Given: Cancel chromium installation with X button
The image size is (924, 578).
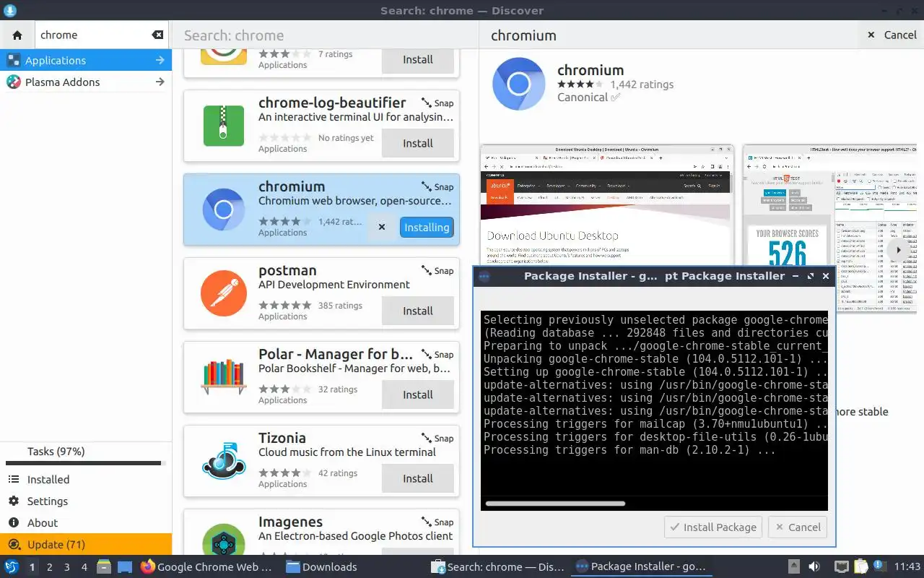Looking at the screenshot, I should coord(382,227).
